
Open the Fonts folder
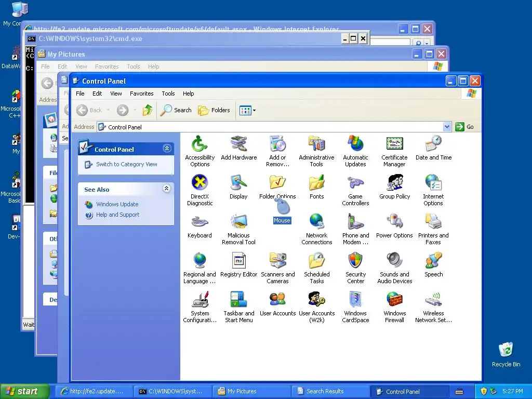[316, 187]
